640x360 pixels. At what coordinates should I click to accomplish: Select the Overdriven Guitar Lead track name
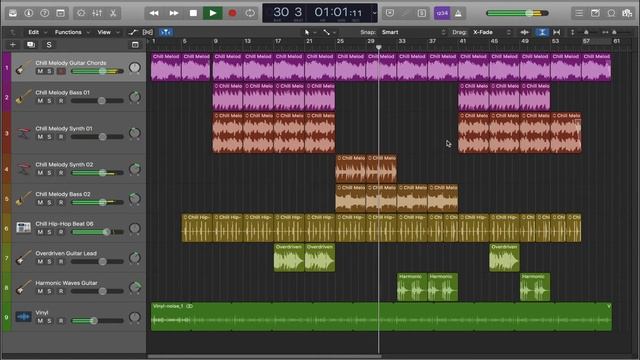pyautogui.click(x=66, y=253)
